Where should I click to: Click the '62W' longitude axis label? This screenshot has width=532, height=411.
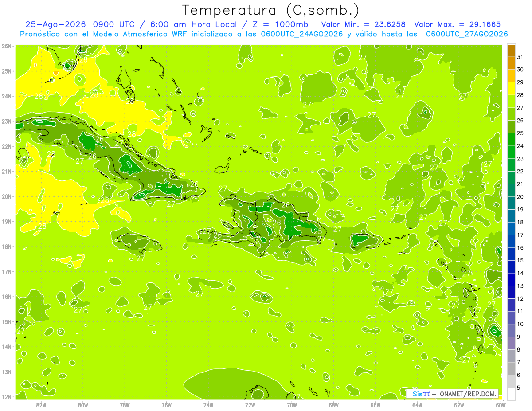coord(459,405)
